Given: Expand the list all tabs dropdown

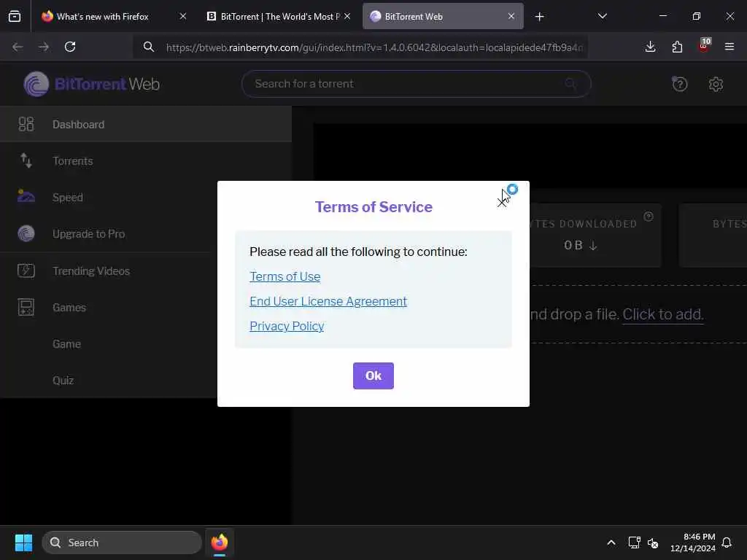Looking at the screenshot, I should (602, 16).
